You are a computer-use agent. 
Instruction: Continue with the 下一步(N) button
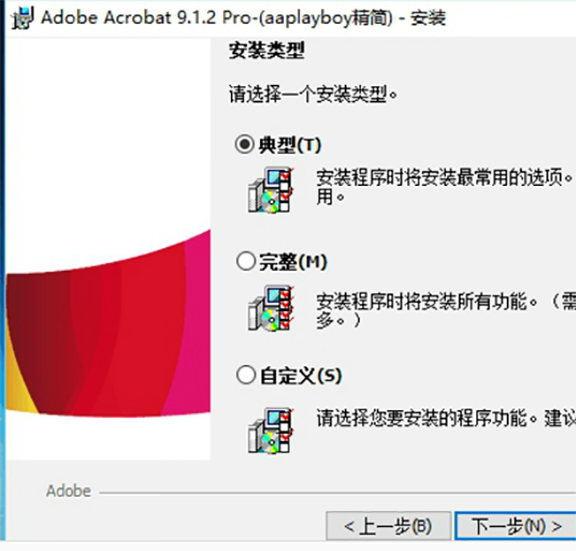[515, 526]
